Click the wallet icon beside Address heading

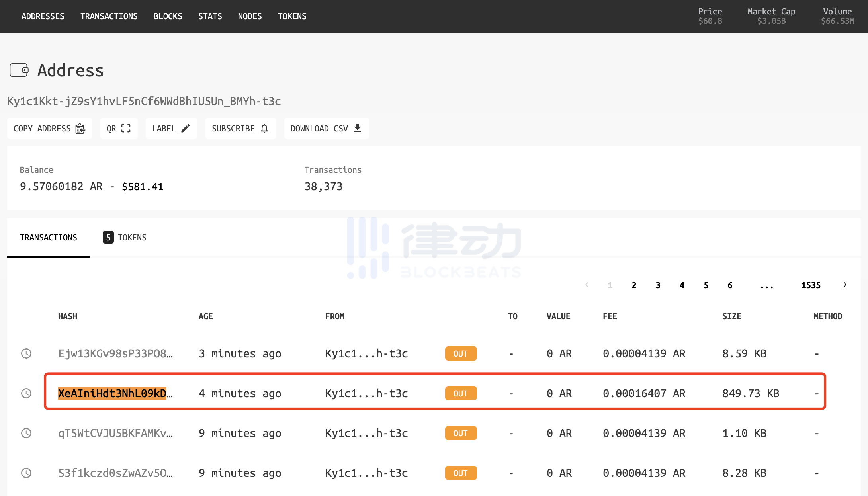click(19, 70)
